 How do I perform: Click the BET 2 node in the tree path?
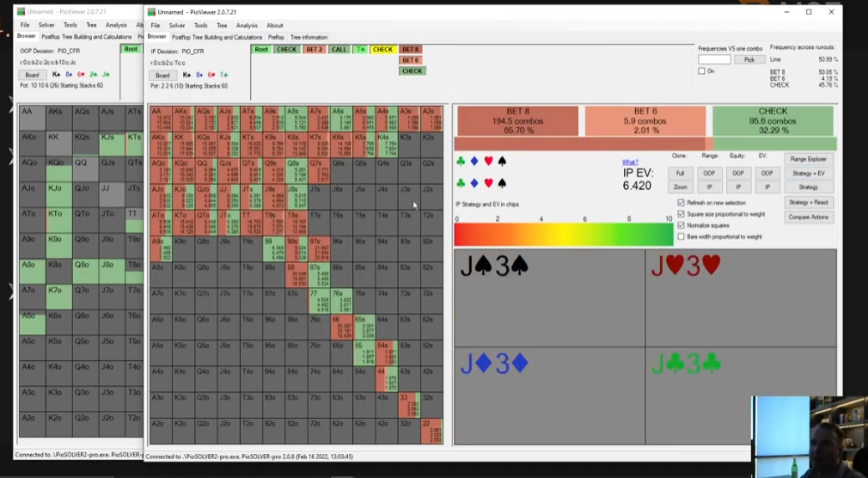coord(314,49)
